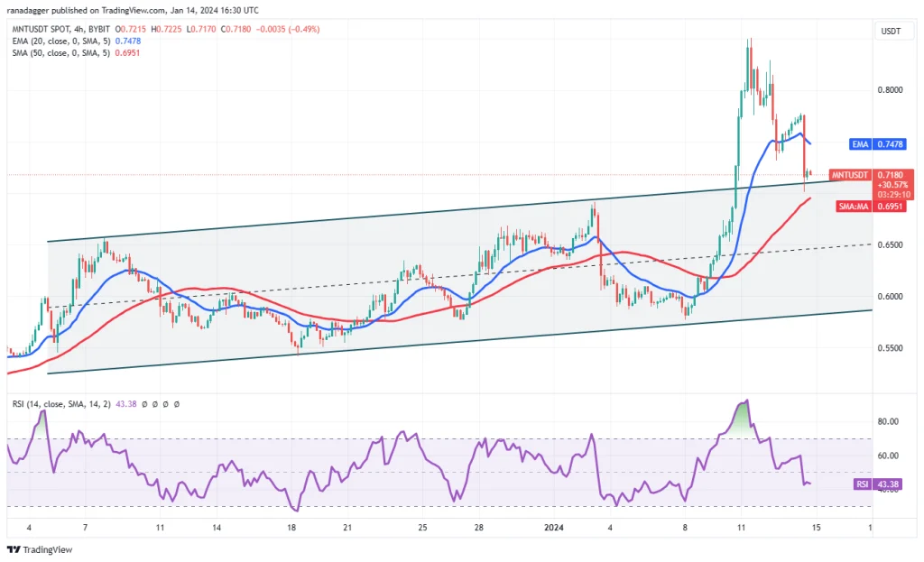
Task: Click the MNTUSDT 0.7180 last price label
Action: [873, 175]
